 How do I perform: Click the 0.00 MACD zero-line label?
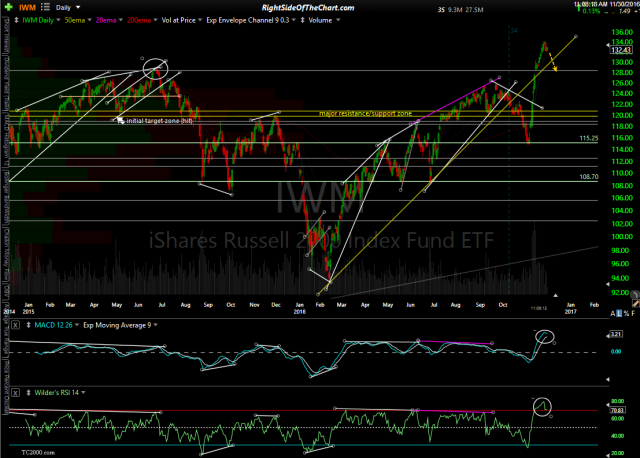[616, 351]
